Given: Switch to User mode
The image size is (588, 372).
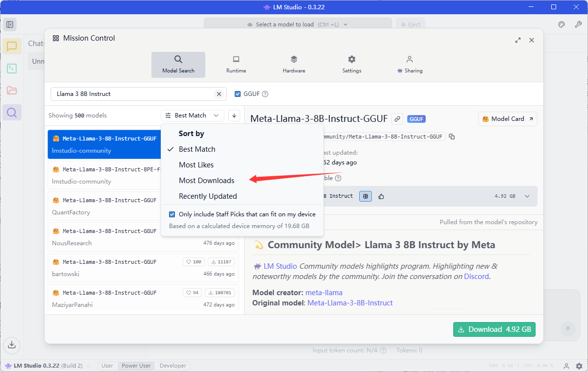Looking at the screenshot, I should click(107, 366).
